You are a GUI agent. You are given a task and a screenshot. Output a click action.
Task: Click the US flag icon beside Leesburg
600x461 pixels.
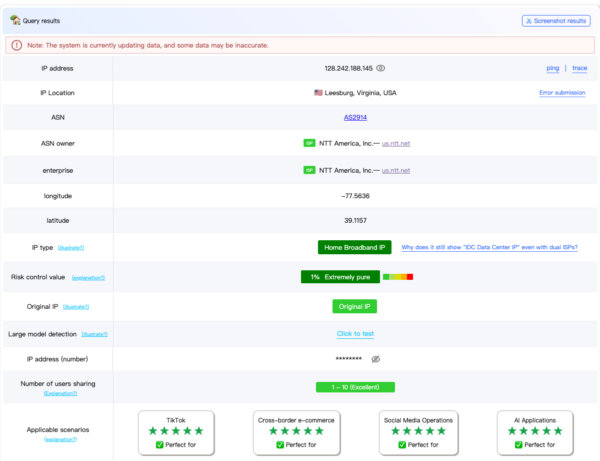click(x=318, y=93)
